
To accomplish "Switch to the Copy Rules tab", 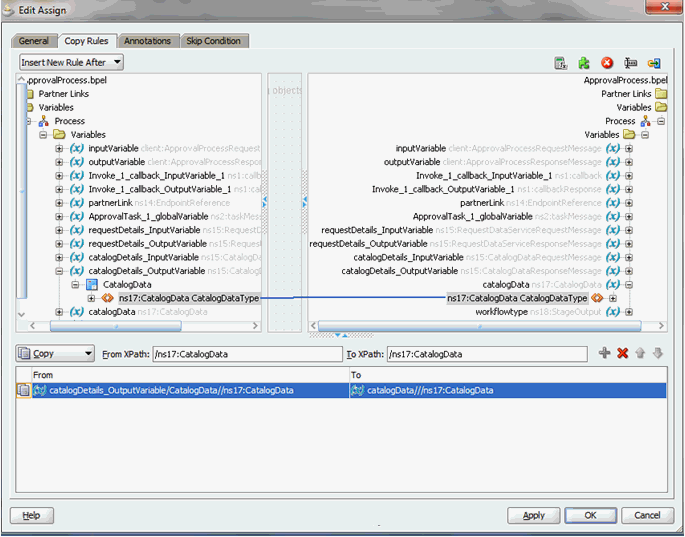I will 86,41.
